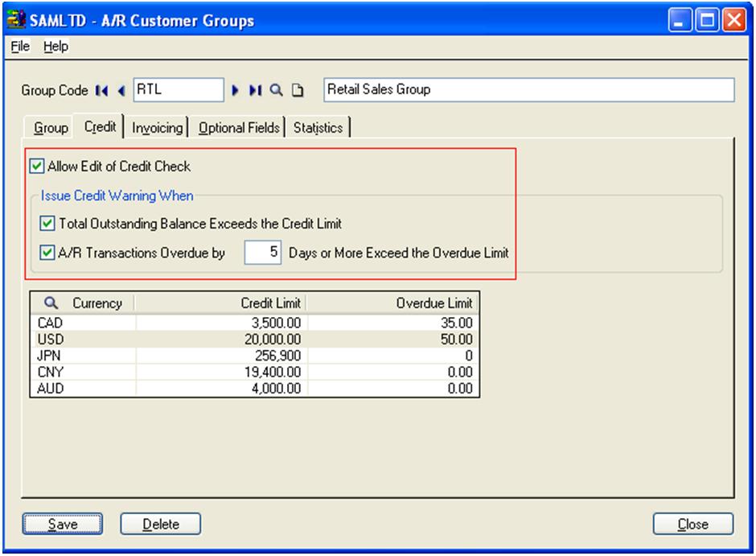
Task: Click the Currency column finder icon
Action: 49,303
